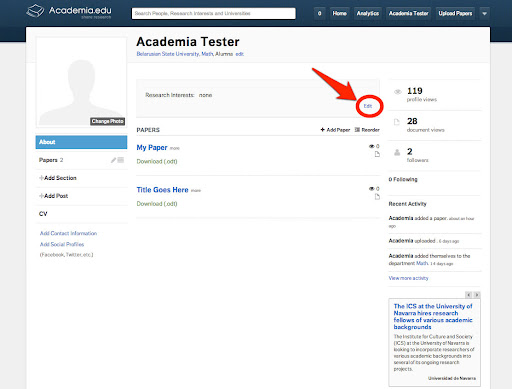Click Belarusian State University link

pos(168,54)
